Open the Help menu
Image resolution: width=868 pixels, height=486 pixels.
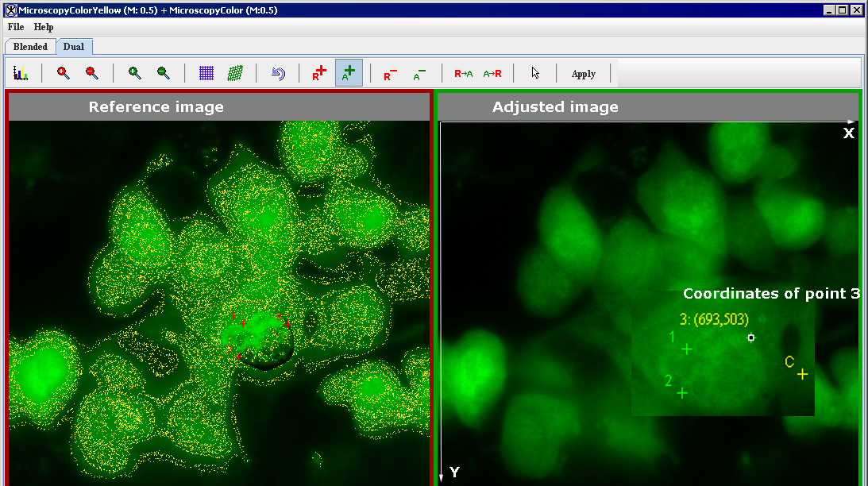44,27
